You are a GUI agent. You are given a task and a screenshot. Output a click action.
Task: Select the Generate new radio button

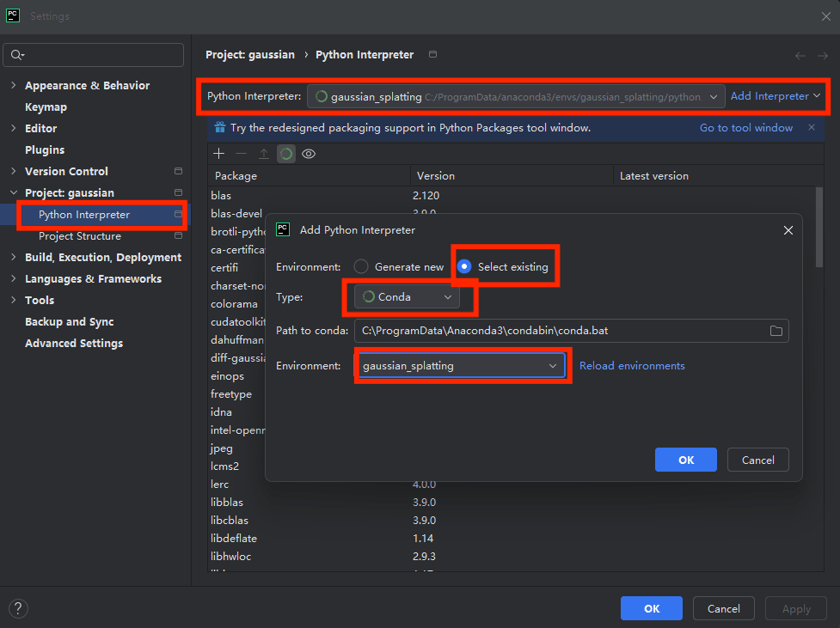362,267
